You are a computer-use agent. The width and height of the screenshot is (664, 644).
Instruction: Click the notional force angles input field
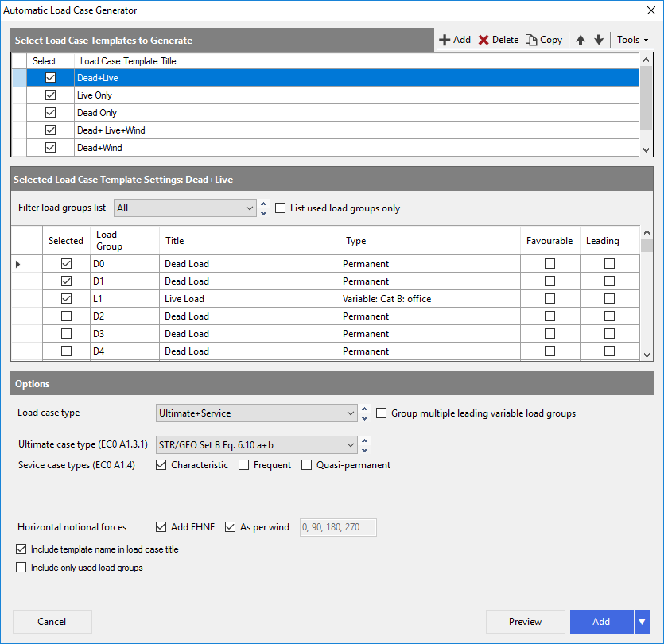tap(338, 527)
